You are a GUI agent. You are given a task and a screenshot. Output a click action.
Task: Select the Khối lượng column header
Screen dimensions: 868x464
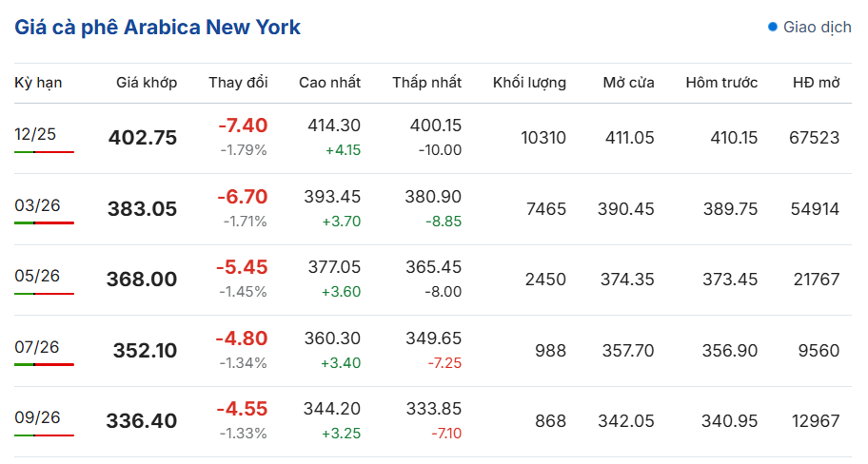pyautogui.click(x=529, y=83)
